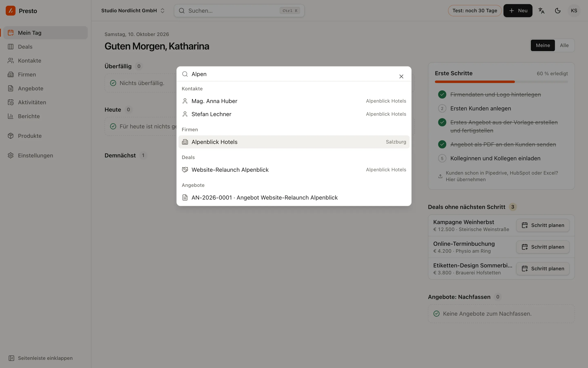Go to Deals in sidebar
This screenshot has height=368, width=588.
[x=46, y=47]
